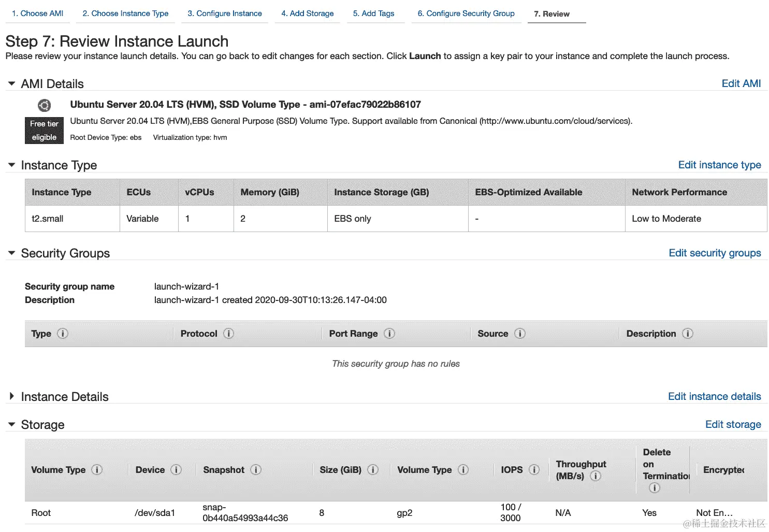
Task: Click the Edit storage link
Action: pos(733,424)
